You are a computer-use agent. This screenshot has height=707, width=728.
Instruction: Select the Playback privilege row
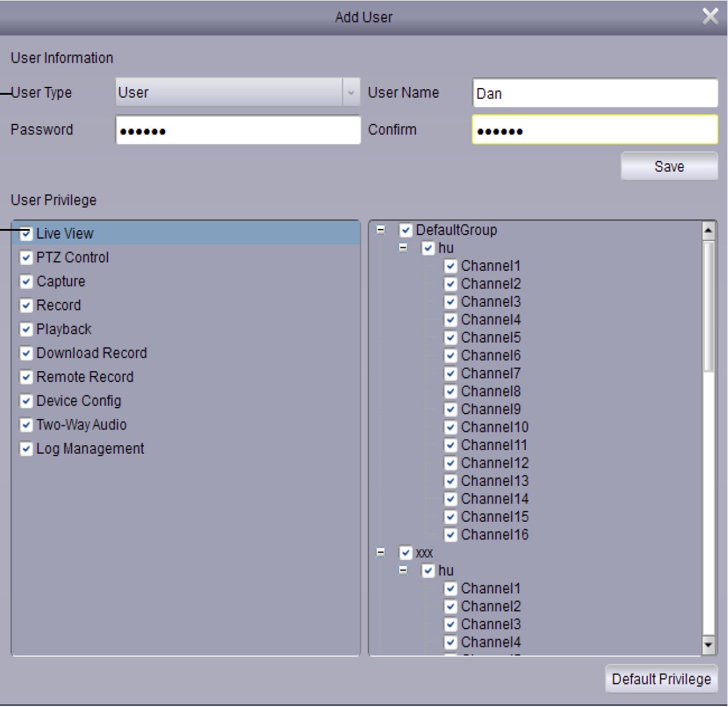coord(64,329)
